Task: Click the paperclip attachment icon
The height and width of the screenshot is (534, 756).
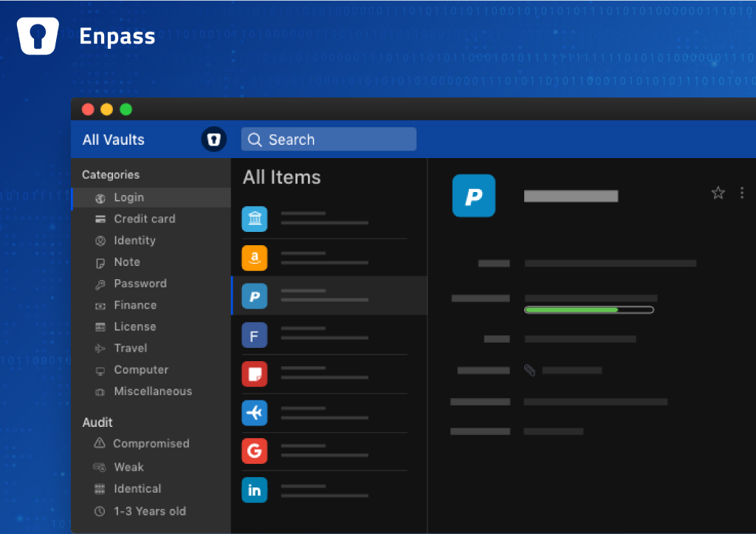Action: (529, 371)
